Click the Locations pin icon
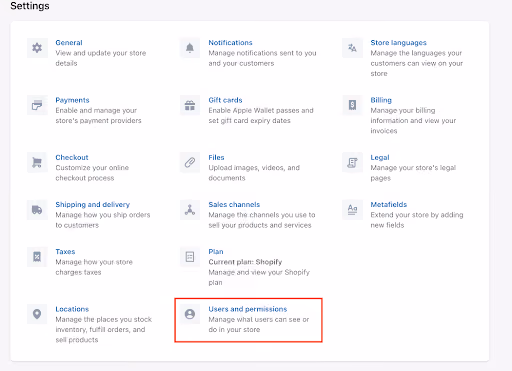The image size is (512, 371). click(37, 314)
